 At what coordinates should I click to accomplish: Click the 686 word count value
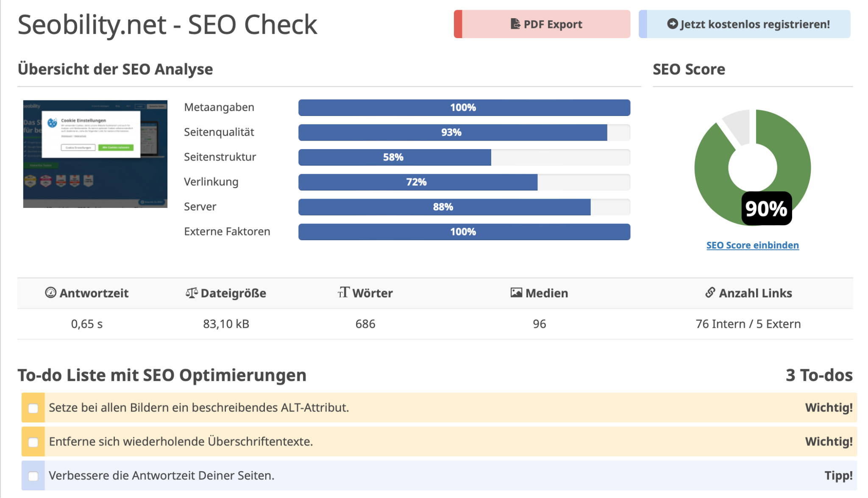pos(365,324)
